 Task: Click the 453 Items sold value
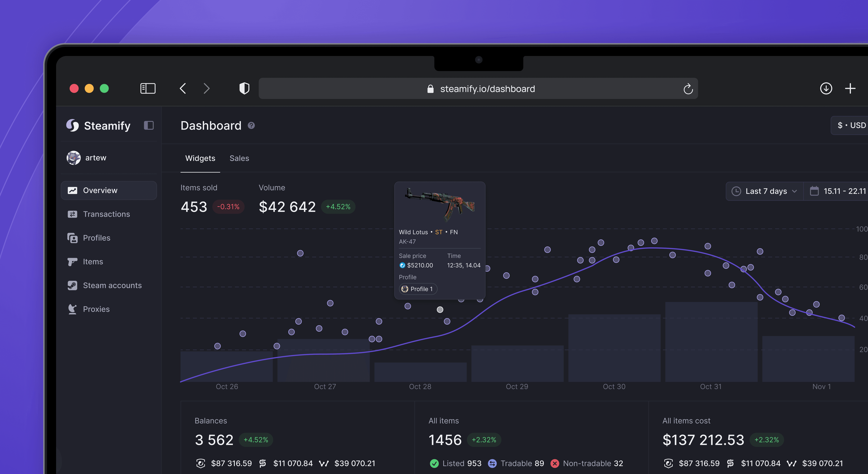[194, 207]
